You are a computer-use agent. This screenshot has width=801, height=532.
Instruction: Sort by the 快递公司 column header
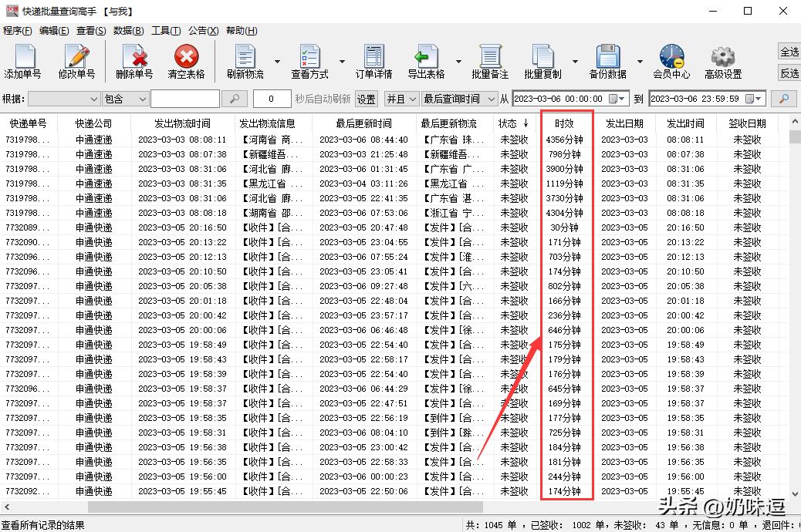[93, 123]
